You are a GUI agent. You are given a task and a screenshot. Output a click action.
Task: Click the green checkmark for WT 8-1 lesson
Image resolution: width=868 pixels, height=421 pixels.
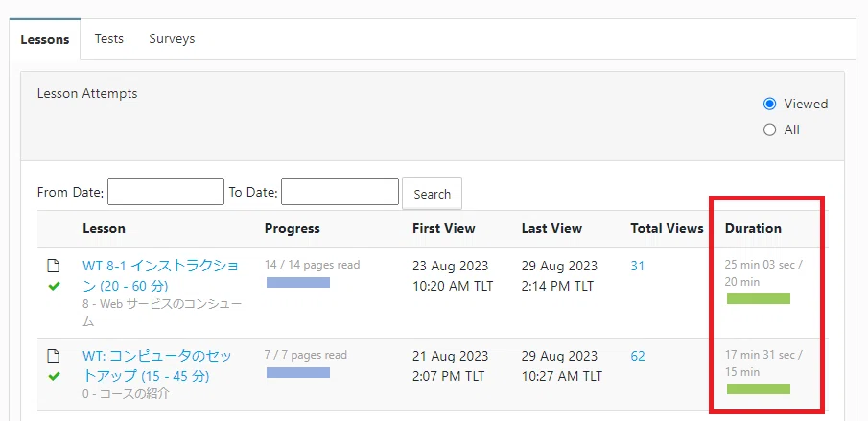[x=54, y=286]
